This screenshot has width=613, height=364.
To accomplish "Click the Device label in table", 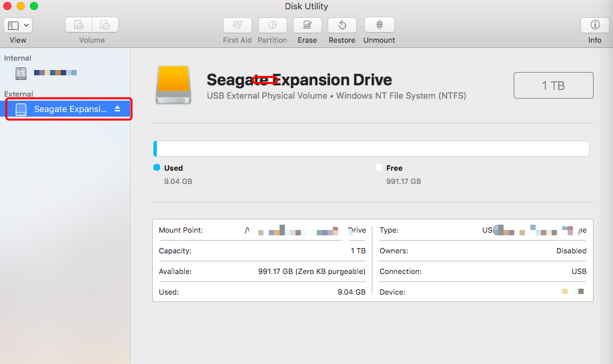I will [x=392, y=292].
